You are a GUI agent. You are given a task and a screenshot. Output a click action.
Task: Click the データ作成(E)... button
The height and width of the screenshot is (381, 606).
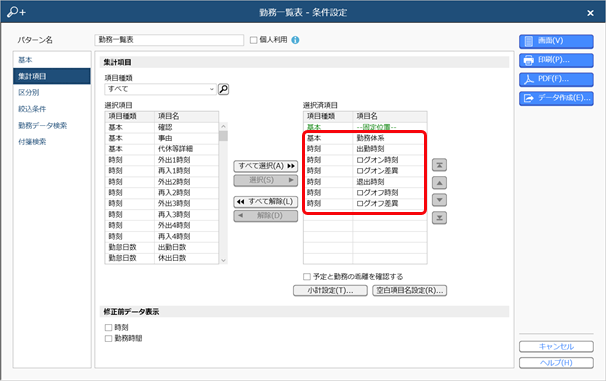click(x=556, y=98)
